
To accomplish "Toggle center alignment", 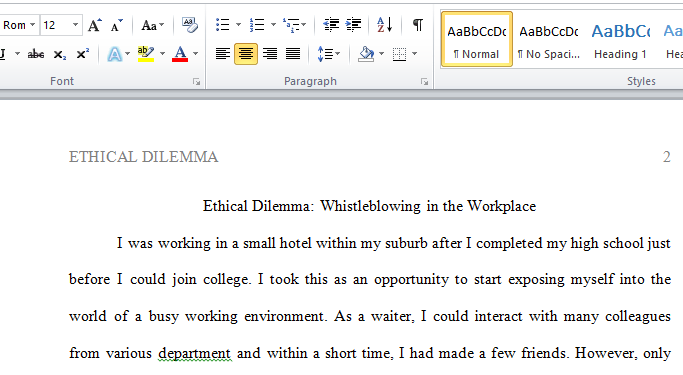I will coord(246,54).
